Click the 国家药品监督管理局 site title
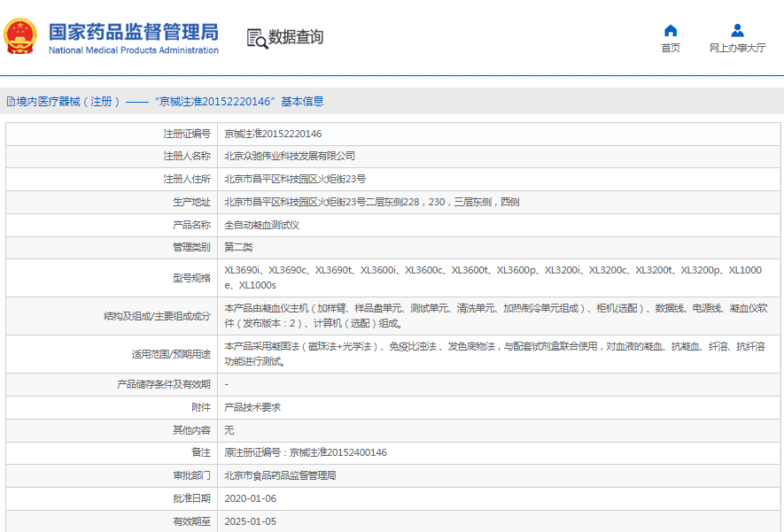This screenshot has width=784, height=532. pyautogui.click(x=133, y=32)
